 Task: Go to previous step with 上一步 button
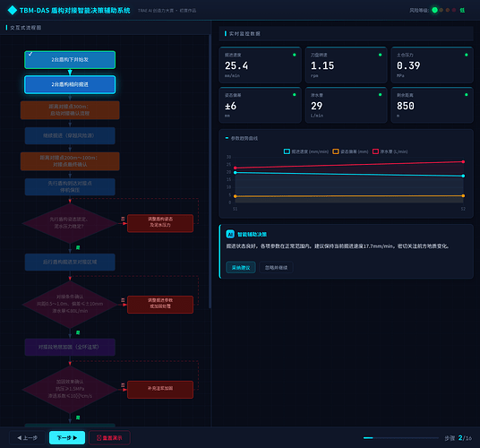click(x=27, y=437)
